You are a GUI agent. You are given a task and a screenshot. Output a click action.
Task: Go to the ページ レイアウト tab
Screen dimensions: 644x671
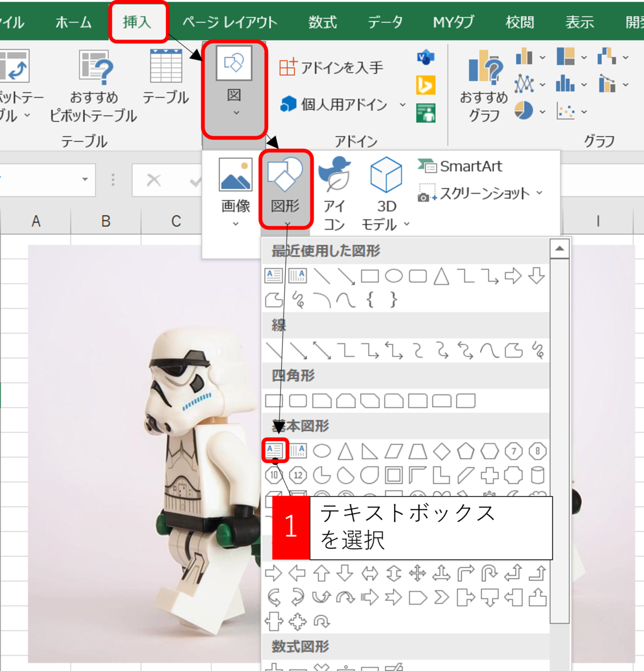point(230,22)
